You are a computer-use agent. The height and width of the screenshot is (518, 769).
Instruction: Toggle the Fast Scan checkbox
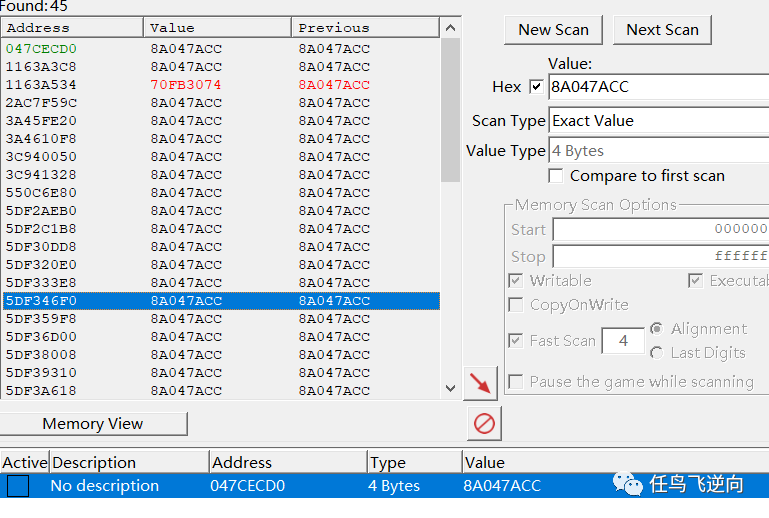[515, 340]
